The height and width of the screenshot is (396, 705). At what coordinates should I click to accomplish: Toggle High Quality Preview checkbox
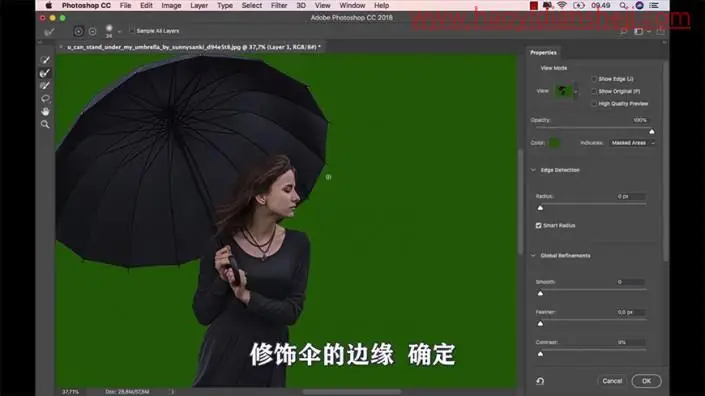(594, 103)
